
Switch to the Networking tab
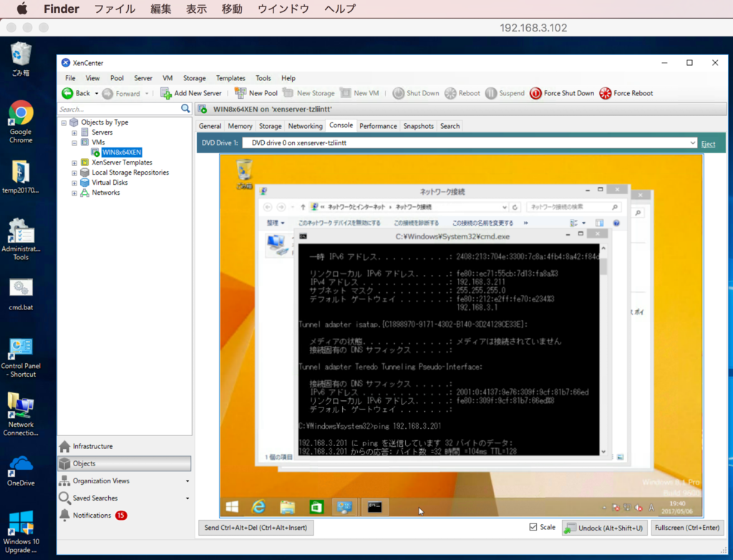point(305,126)
